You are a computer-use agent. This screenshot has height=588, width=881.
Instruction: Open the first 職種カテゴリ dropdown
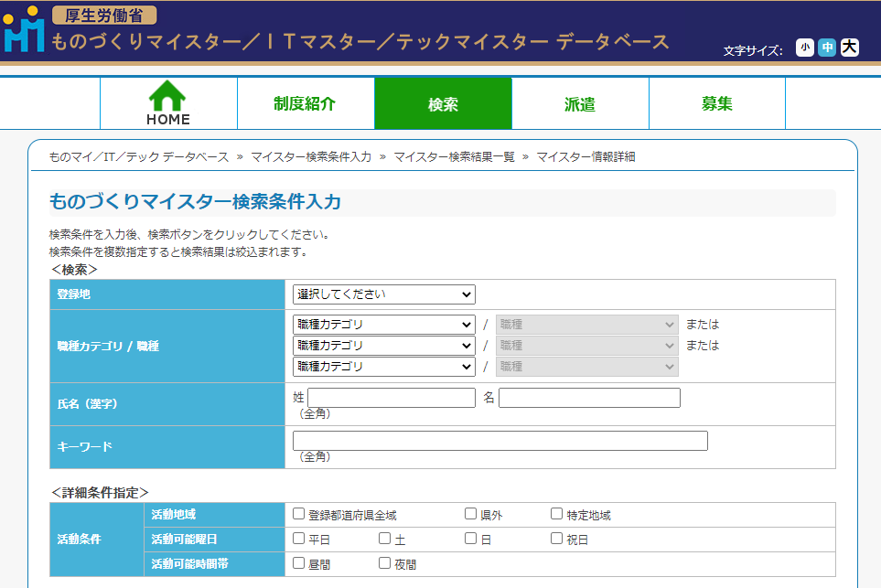(383, 325)
